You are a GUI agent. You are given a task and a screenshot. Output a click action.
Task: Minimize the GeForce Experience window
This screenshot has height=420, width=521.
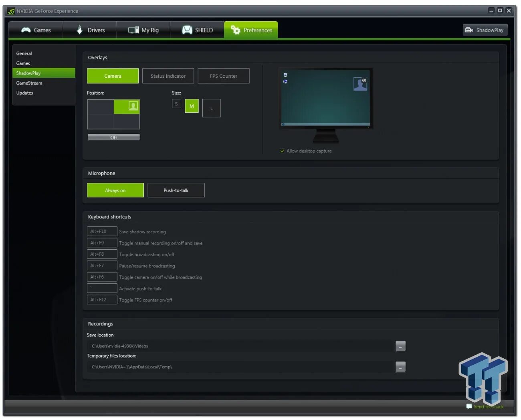coord(491,10)
